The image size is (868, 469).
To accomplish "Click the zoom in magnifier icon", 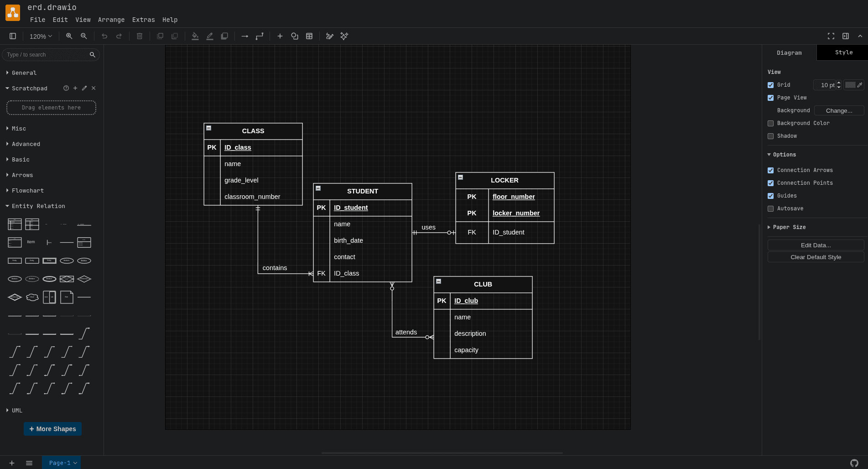I will click(x=69, y=36).
